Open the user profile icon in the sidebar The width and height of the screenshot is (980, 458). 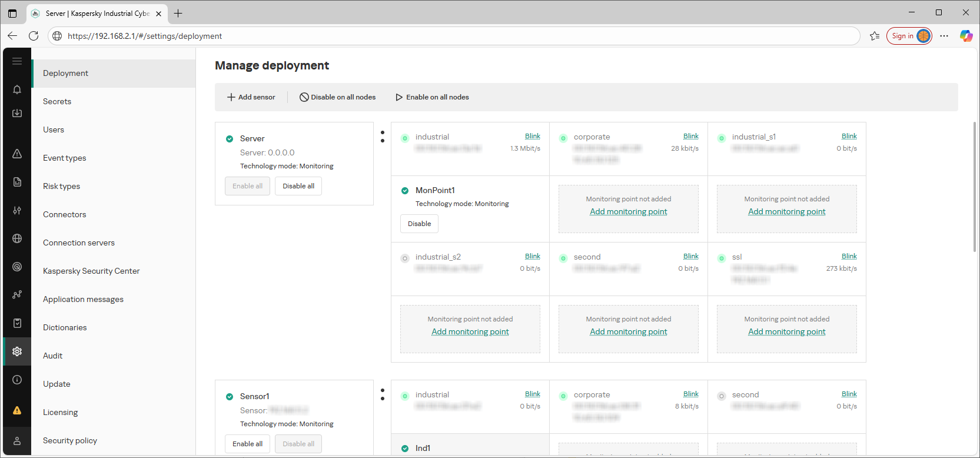pyautogui.click(x=17, y=441)
